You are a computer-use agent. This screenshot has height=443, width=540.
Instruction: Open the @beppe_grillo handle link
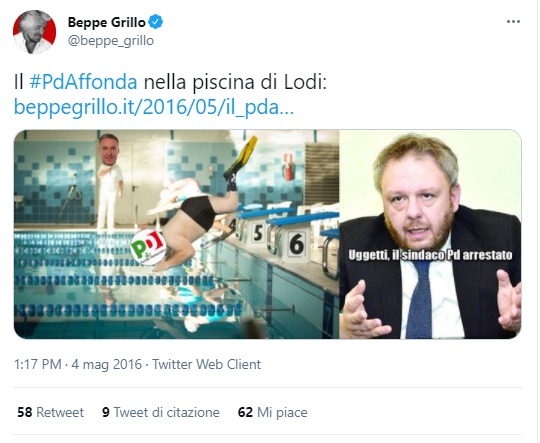tap(111, 41)
